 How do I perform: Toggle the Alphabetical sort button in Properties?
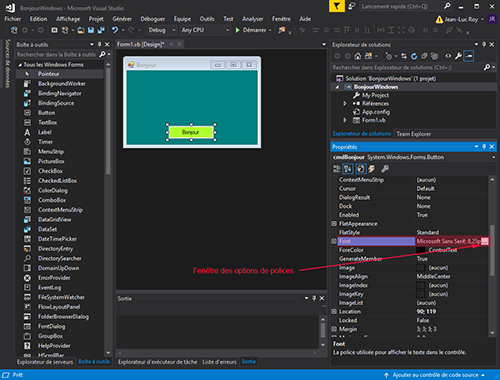(x=348, y=169)
